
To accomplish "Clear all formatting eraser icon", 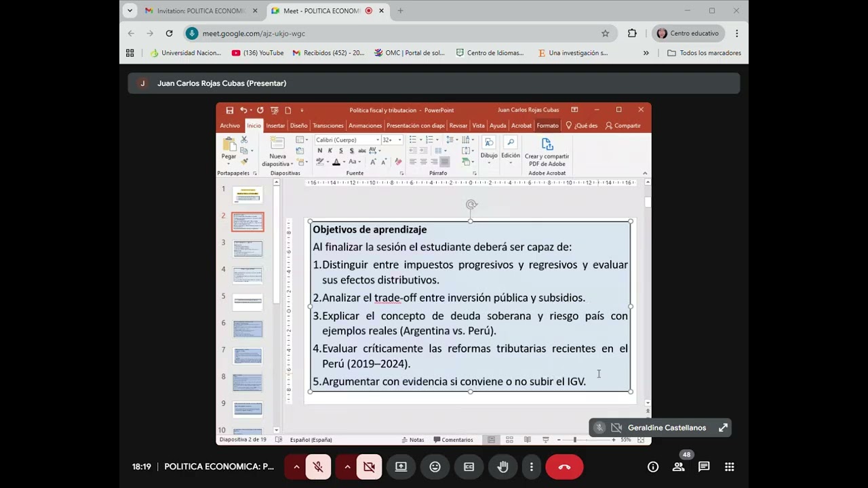I will 398,162.
